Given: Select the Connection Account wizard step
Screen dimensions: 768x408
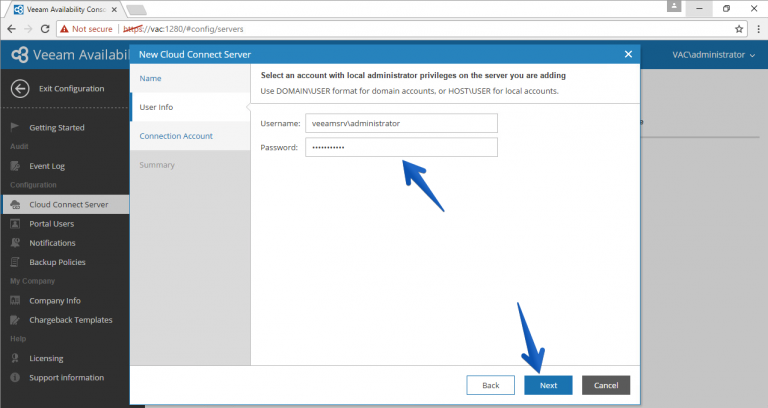Looking at the screenshot, I should point(190,136).
